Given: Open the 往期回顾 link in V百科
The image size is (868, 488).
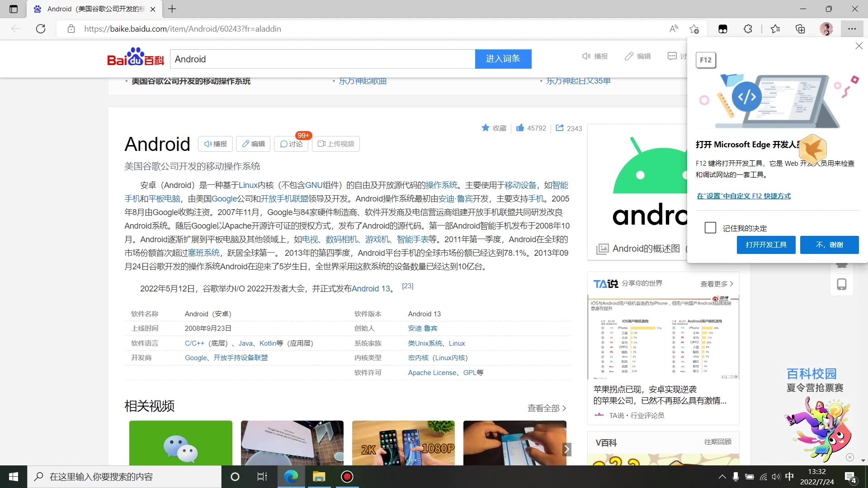Looking at the screenshot, I should click(x=718, y=442).
